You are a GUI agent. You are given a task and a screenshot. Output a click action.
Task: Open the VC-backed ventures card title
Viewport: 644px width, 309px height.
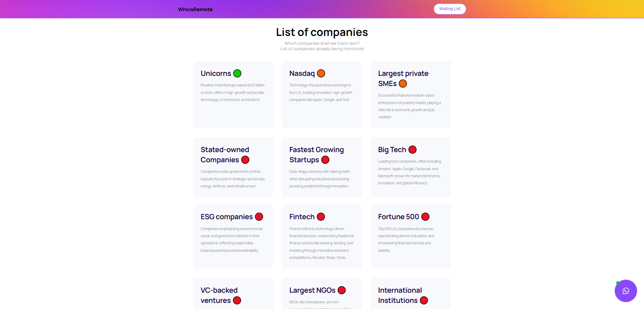pos(219,295)
